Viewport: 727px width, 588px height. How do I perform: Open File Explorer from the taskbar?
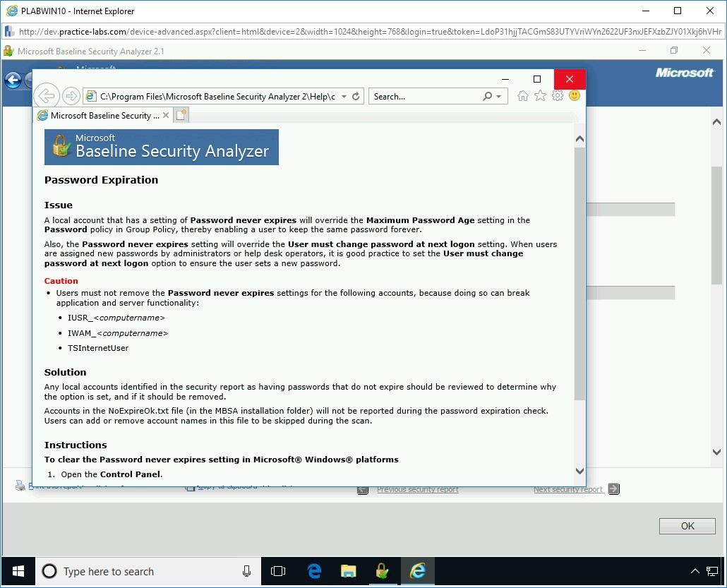pos(348,571)
